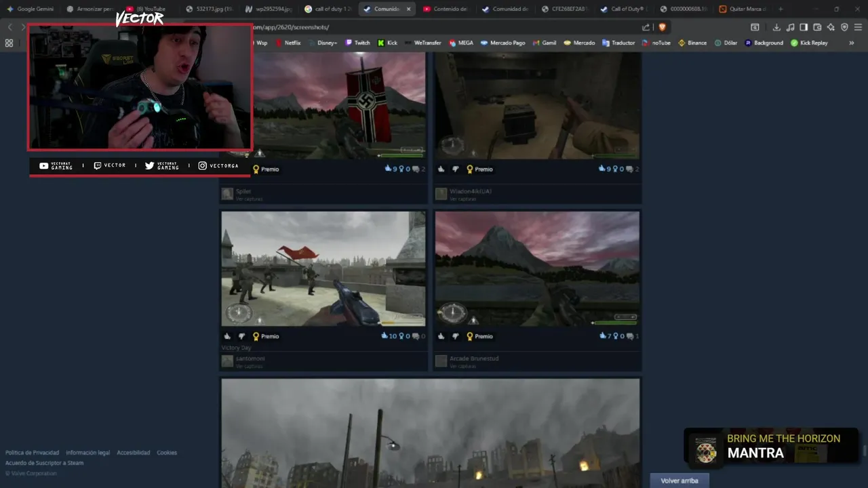Open the MEGA bookmark
Image resolution: width=868 pixels, height=488 pixels.
coord(460,43)
